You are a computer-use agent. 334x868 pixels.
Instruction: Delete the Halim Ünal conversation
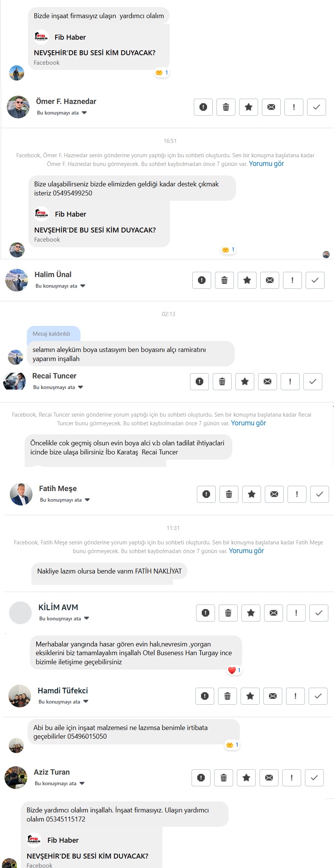[224, 280]
